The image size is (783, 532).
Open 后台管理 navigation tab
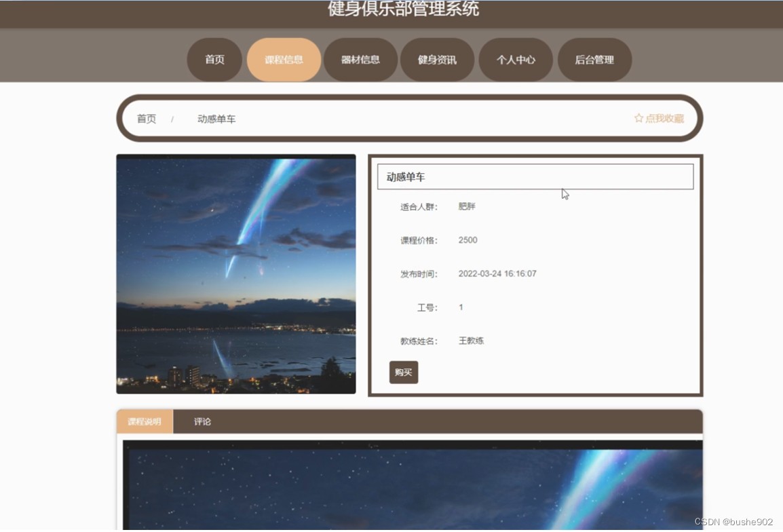pos(594,60)
